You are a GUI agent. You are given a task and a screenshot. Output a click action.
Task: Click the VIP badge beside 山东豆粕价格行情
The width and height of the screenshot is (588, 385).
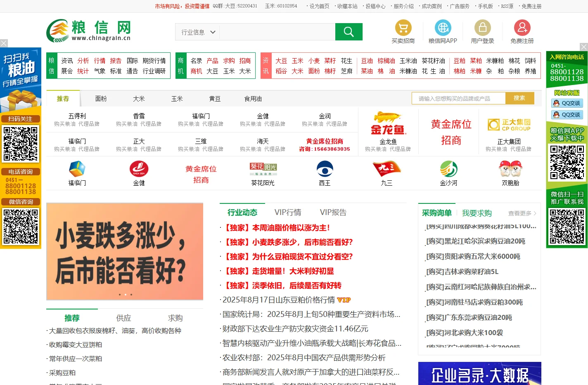tap(344, 300)
